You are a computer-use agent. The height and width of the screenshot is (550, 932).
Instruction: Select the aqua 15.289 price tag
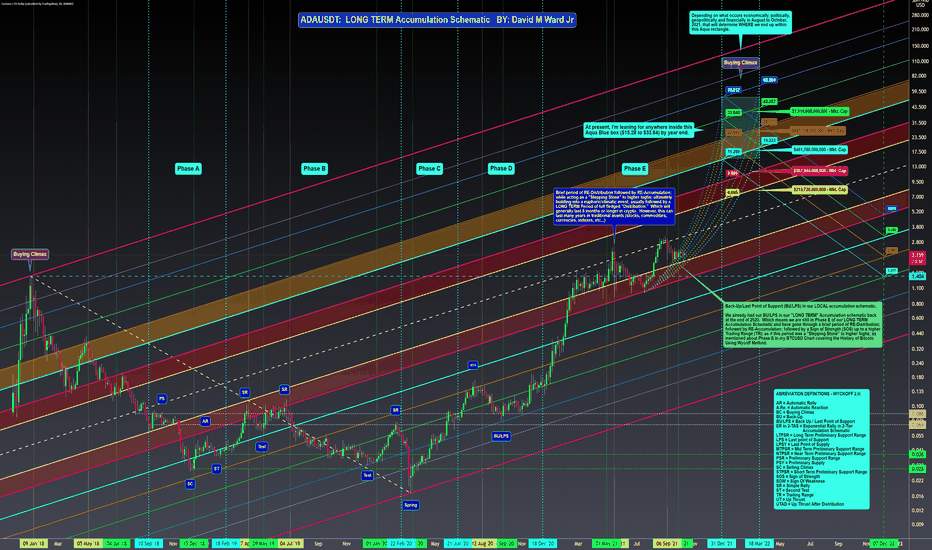[733, 152]
